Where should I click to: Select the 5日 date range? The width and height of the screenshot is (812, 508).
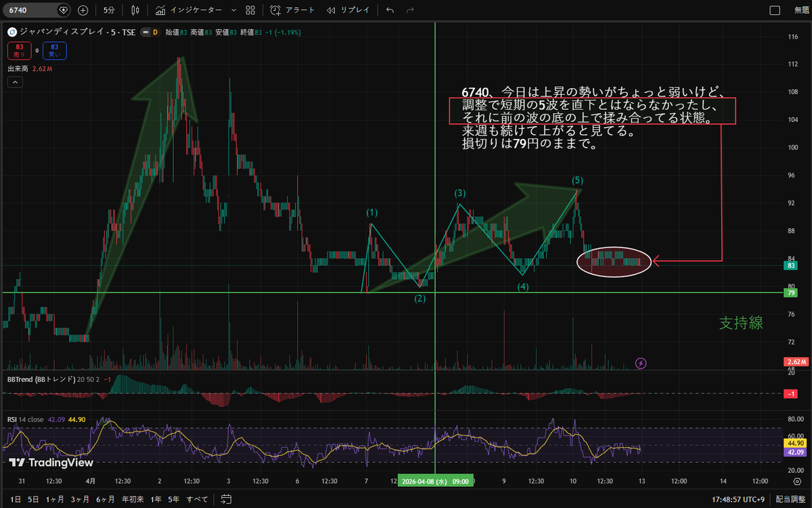click(33, 499)
